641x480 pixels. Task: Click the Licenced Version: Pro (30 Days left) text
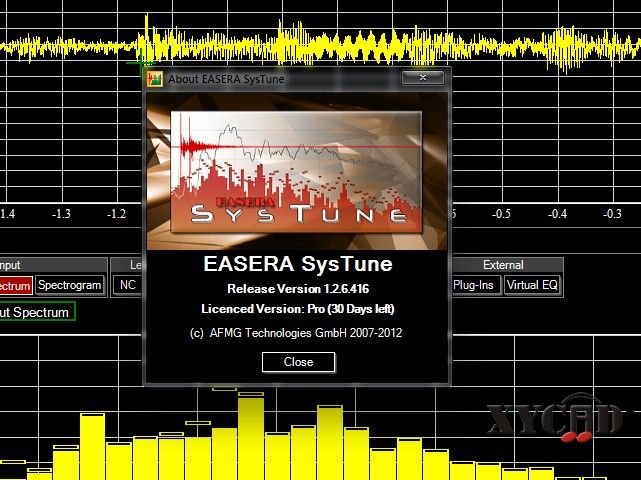pyautogui.click(x=298, y=309)
